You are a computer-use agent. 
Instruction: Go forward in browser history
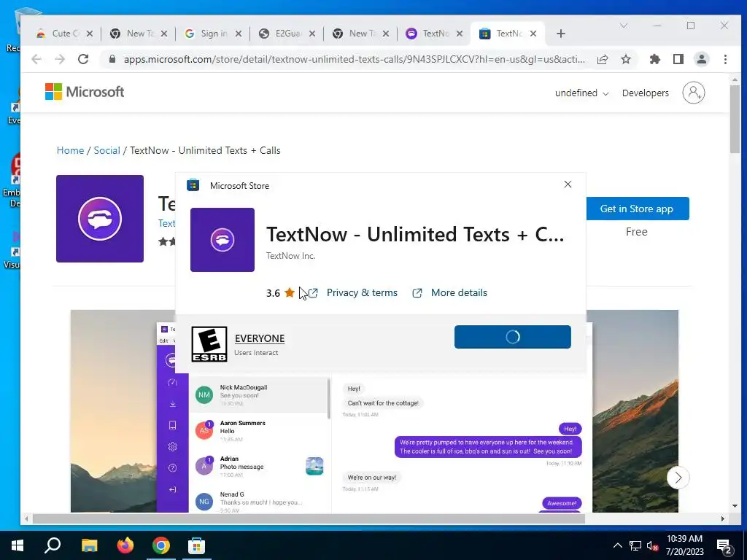[60, 59]
